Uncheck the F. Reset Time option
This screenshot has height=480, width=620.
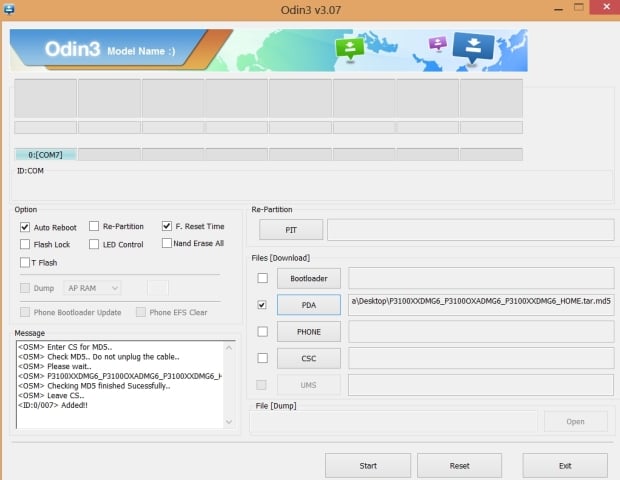[166, 226]
